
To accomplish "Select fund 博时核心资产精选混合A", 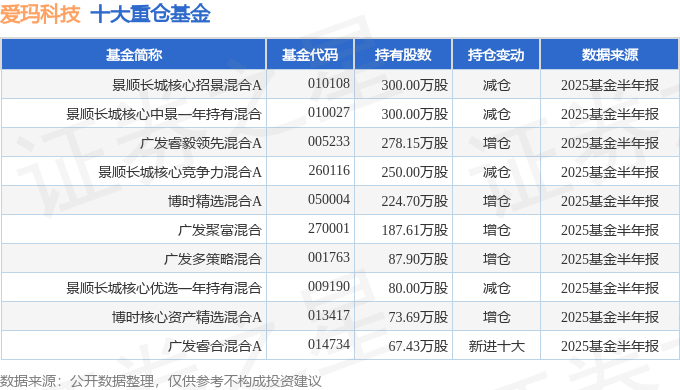I will (187, 317).
